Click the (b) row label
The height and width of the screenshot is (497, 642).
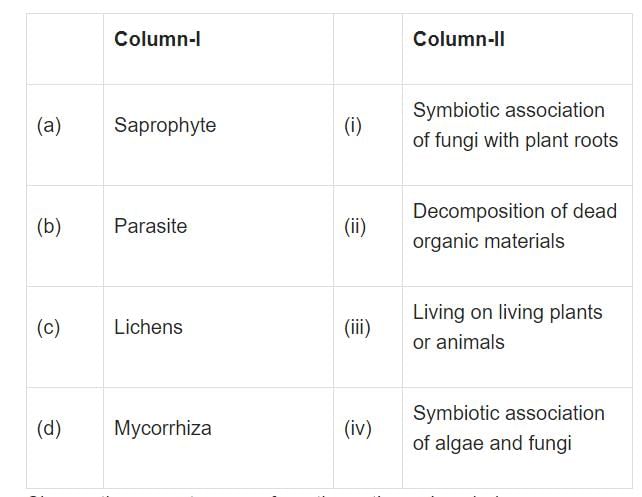65,236
